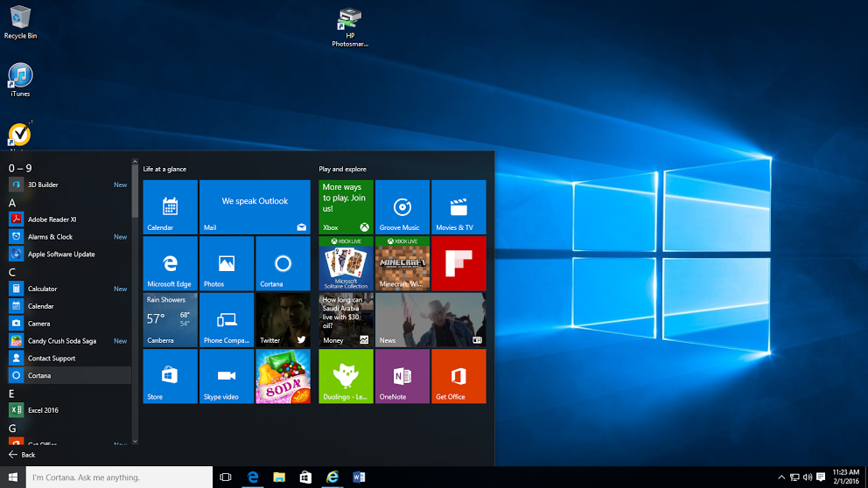Open Calculator from app list
The height and width of the screenshot is (488, 868).
(68, 289)
